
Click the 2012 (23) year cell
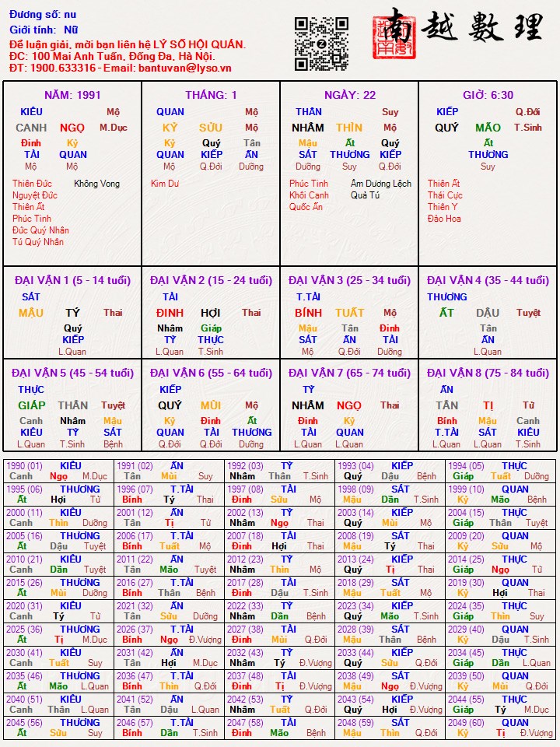click(x=245, y=559)
